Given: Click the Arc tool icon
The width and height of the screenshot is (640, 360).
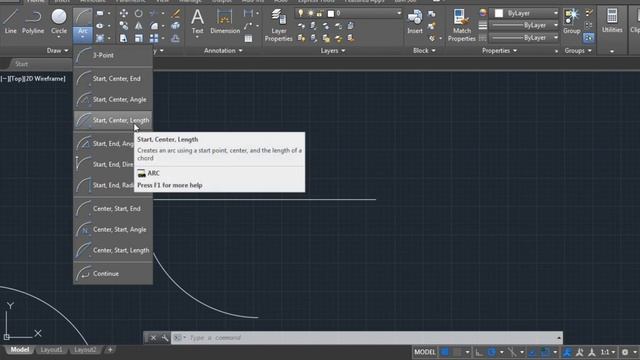Looking at the screenshot, I should 82,17.
